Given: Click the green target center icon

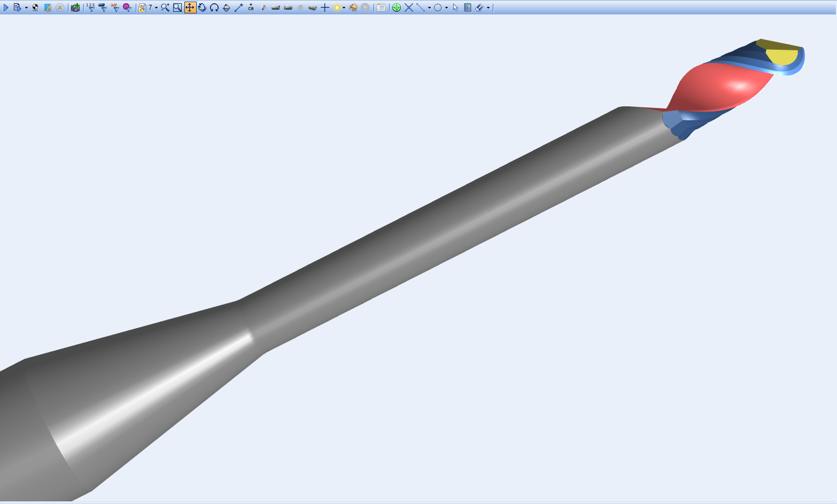Looking at the screenshot, I should click(397, 7).
